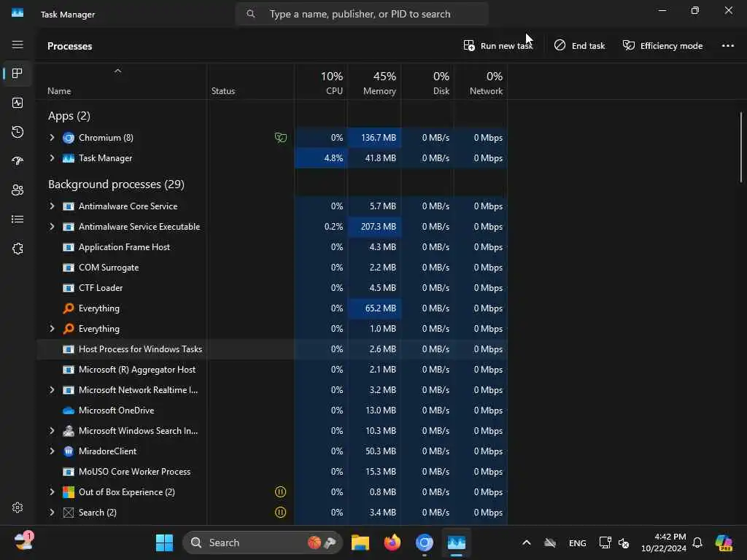
Task: Click the search magnifier icon in title bar
Action: click(x=251, y=14)
